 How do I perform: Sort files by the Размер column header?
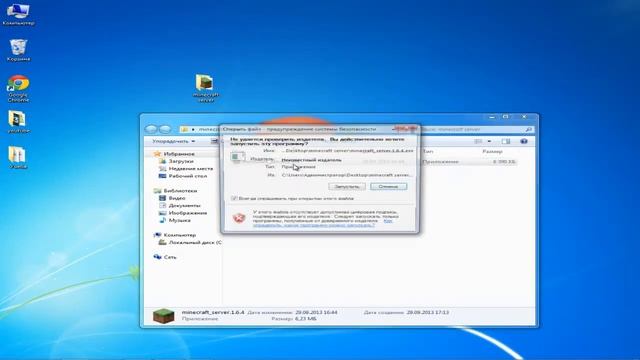(x=493, y=151)
